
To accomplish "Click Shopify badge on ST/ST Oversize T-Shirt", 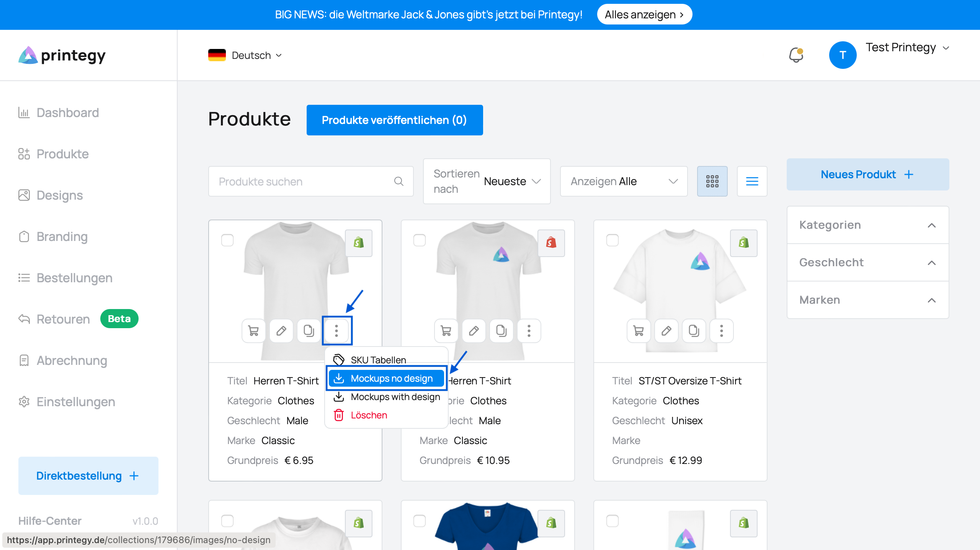I will 744,243.
